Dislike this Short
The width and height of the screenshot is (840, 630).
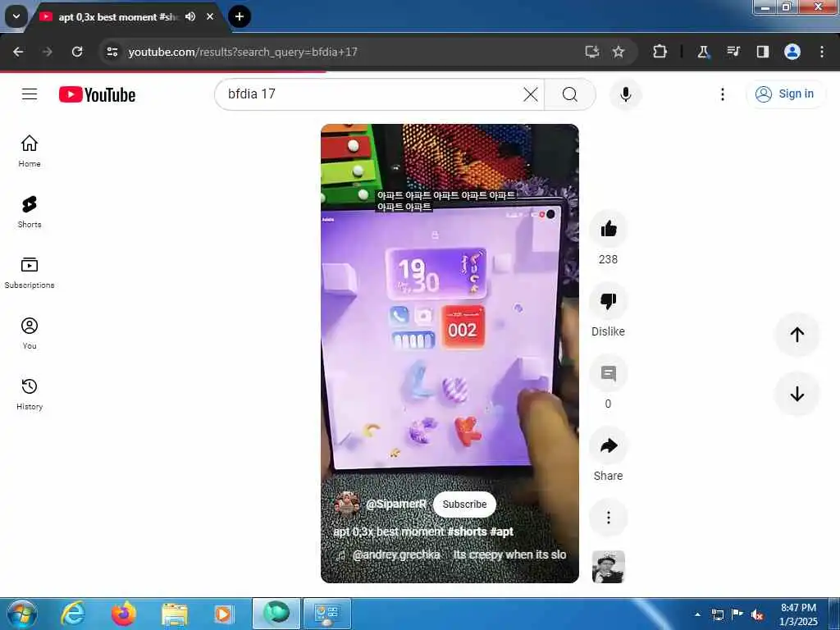608,301
